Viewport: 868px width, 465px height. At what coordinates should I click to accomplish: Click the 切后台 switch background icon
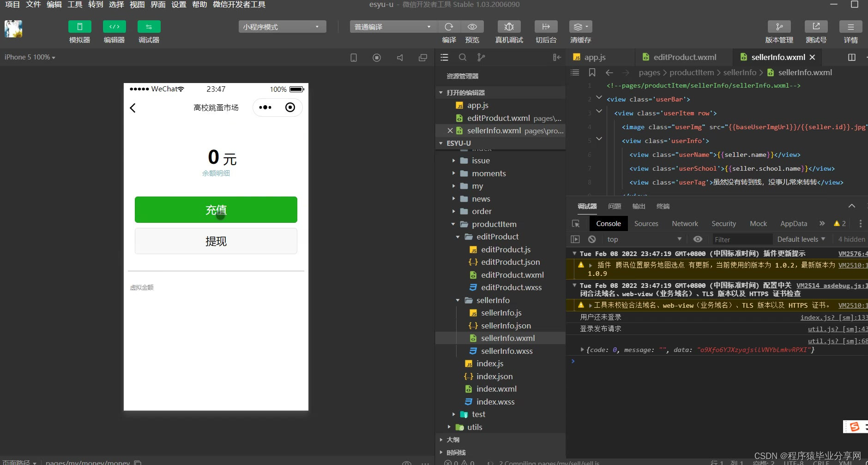(546, 27)
